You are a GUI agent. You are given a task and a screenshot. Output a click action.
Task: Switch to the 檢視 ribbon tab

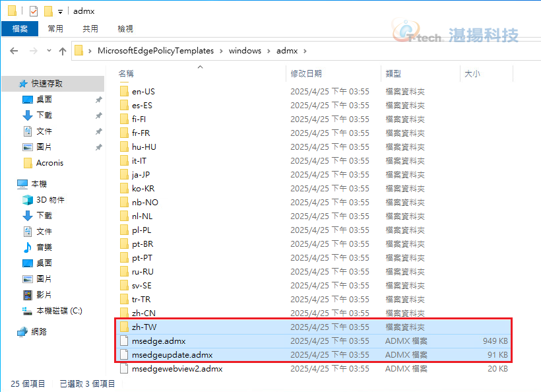tap(125, 28)
